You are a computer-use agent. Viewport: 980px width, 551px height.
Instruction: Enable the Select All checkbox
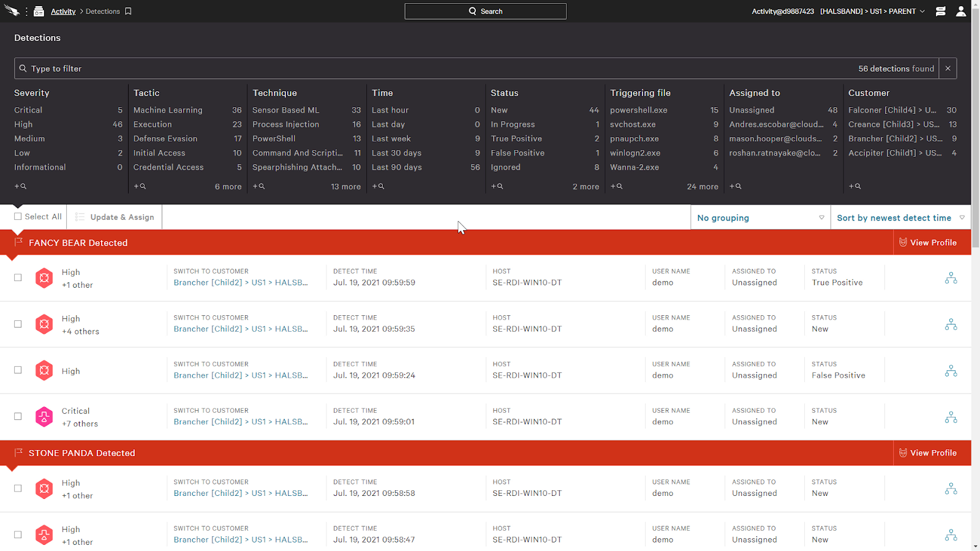pyautogui.click(x=17, y=216)
